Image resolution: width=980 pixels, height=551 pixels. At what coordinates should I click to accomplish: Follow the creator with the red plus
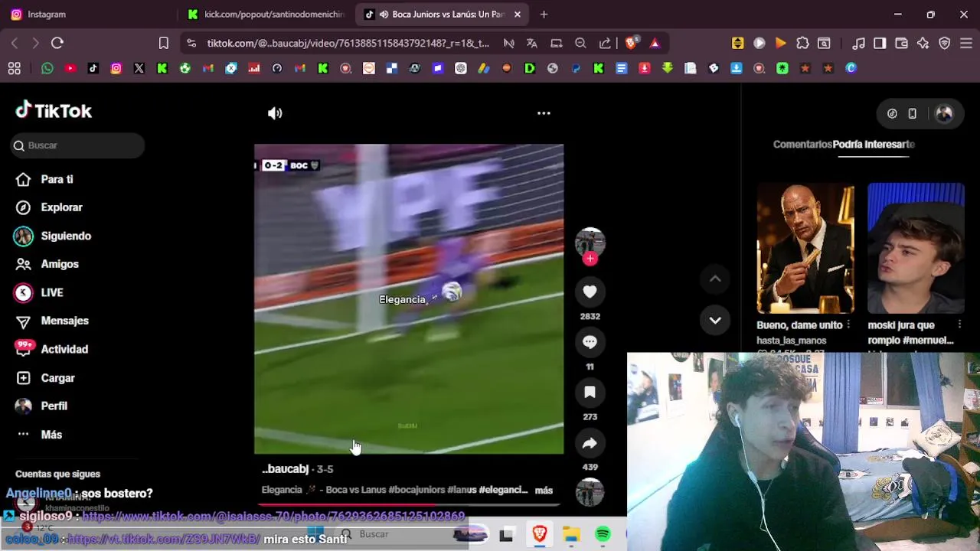590,259
